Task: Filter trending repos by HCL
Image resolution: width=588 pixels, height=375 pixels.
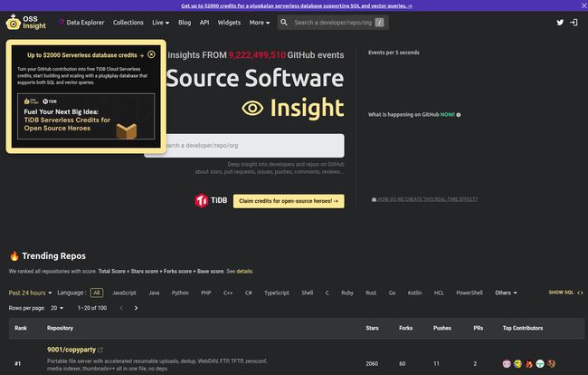Action: tap(439, 293)
